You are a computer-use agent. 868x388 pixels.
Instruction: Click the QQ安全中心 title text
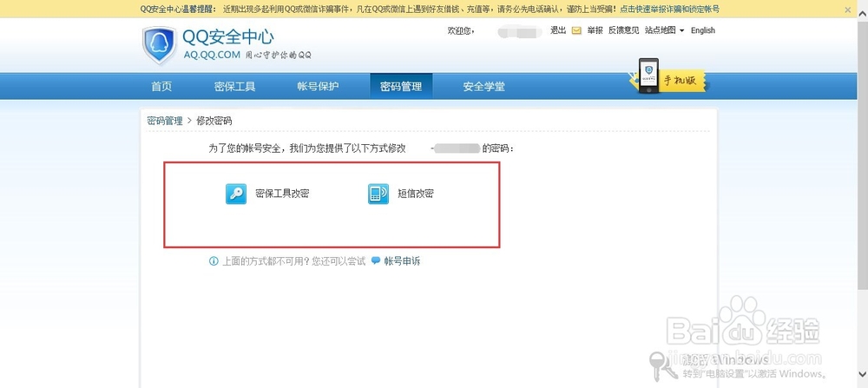pos(228,37)
